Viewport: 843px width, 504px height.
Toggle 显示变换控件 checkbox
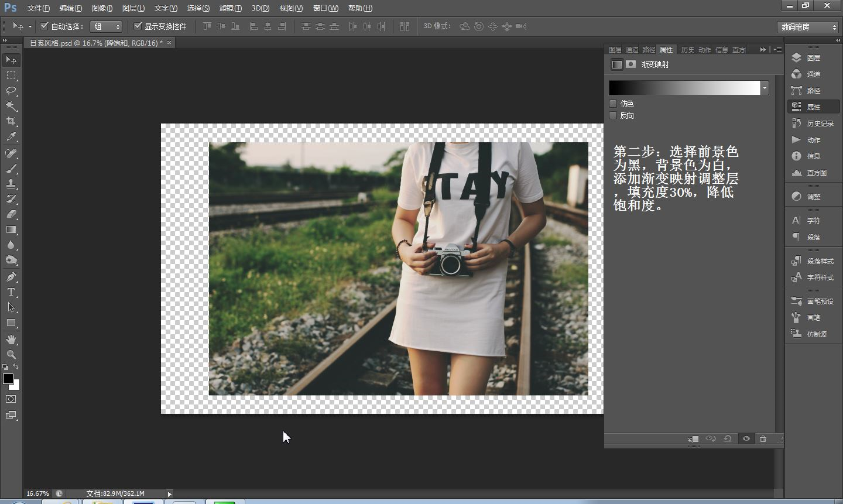pos(138,26)
